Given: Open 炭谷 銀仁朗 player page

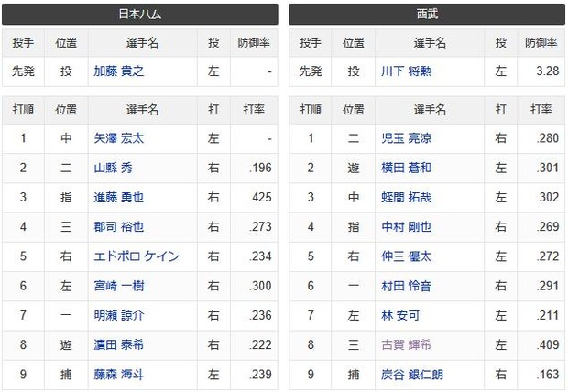Looking at the screenshot, I should (412, 375).
